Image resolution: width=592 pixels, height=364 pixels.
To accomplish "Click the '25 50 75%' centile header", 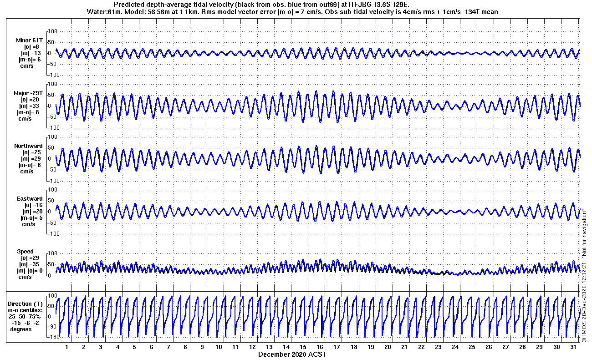I will [25, 316].
